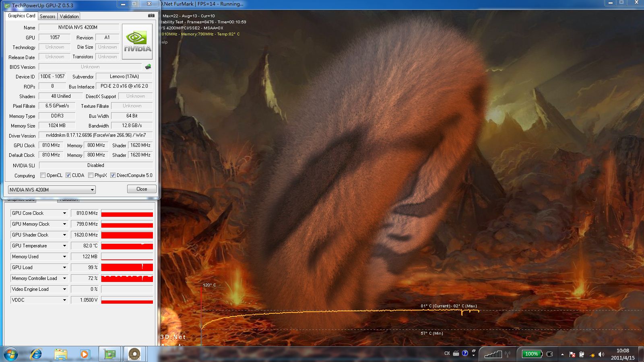The width and height of the screenshot is (644, 362).
Task: Toggle the CUDA checkbox
Action: click(x=68, y=175)
